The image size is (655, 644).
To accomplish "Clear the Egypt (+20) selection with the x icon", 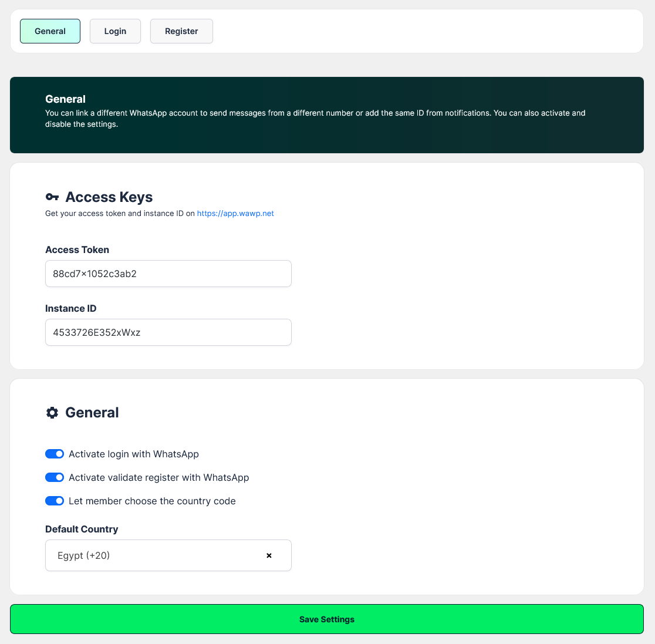I will click(x=269, y=555).
